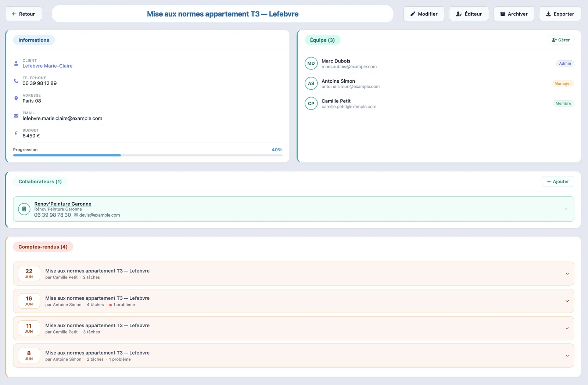Click the address Paris 08

pos(32,101)
